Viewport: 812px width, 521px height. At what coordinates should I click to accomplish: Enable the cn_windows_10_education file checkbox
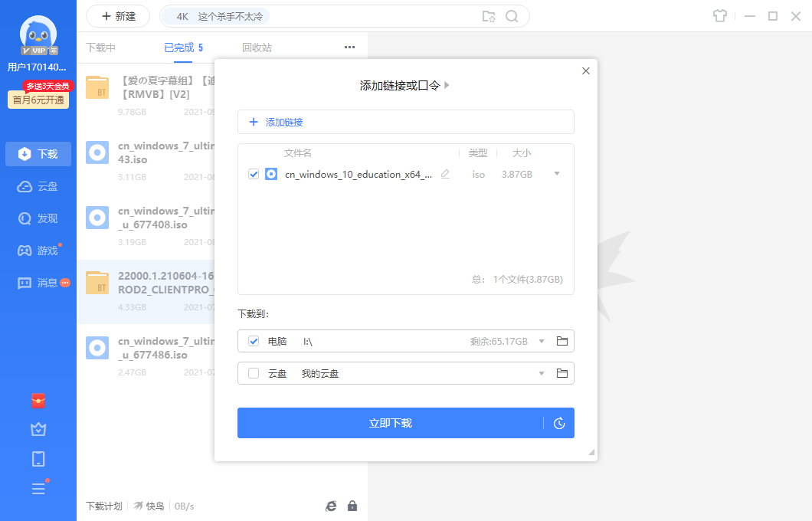[254, 174]
